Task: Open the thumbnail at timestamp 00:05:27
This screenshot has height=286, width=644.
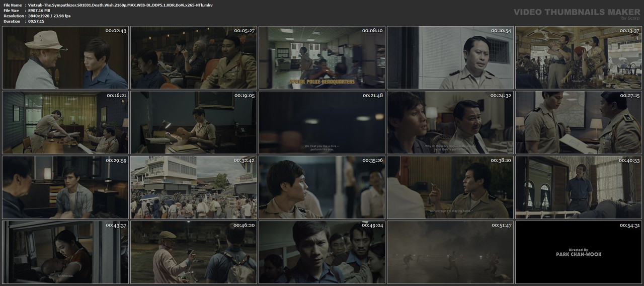Action: click(194, 57)
